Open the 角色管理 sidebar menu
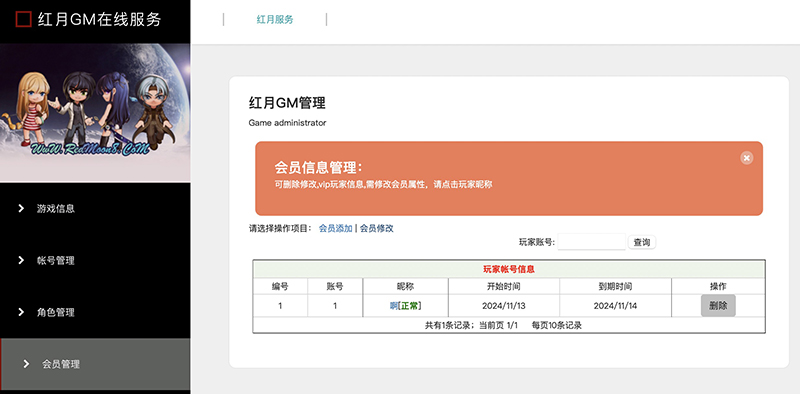The image size is (800, 394). [95, 312]
